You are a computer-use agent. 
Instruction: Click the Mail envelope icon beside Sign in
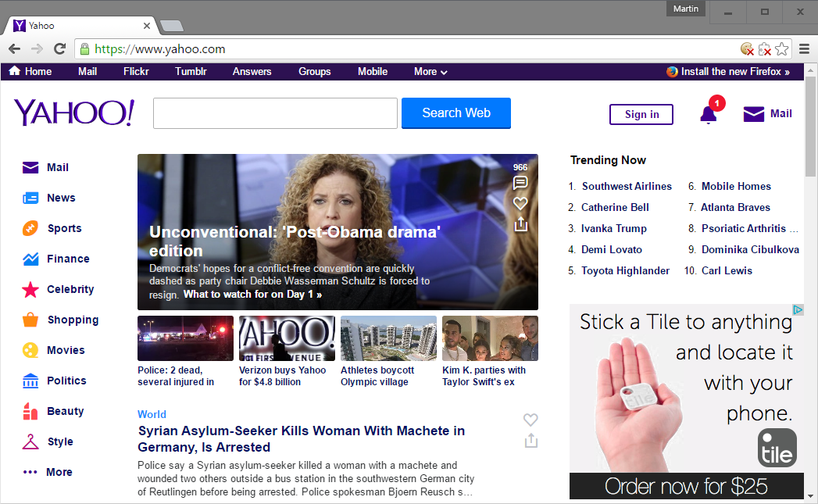(x=753, y=114)
